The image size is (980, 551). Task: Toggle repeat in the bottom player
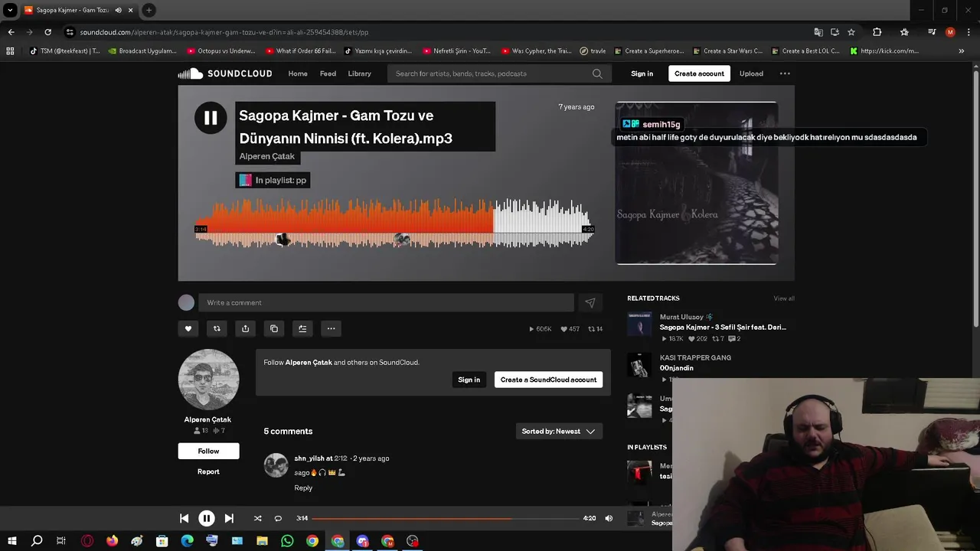[x=278, y=518]
